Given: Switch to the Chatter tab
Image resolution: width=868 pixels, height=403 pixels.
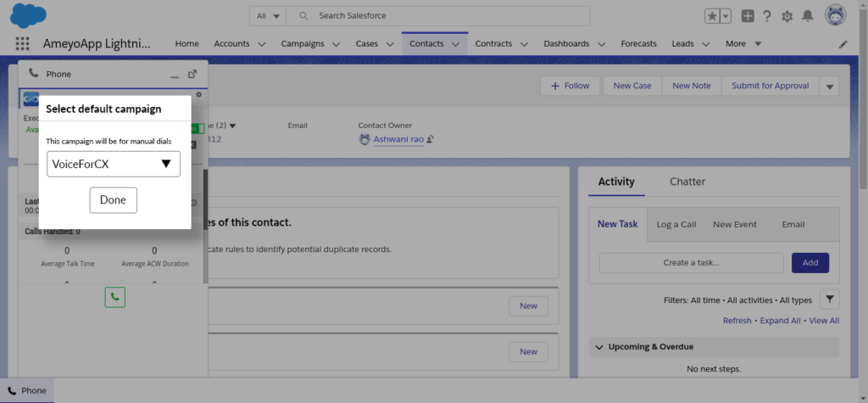Looking at the screenshot, I should (687, 182).
